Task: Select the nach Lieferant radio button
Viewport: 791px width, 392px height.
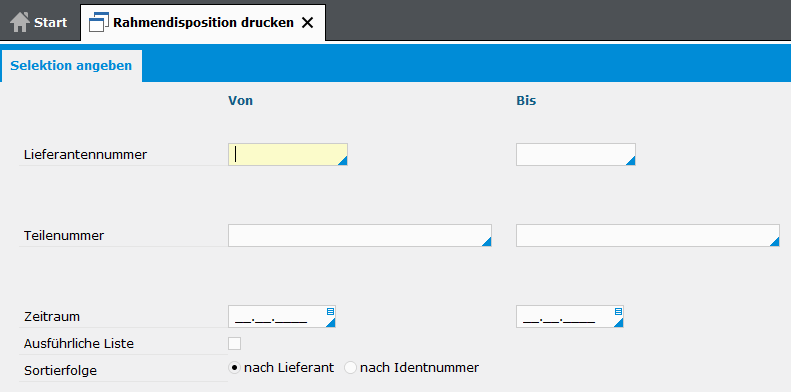Action: pyautogui.click(x=235, y=368)
